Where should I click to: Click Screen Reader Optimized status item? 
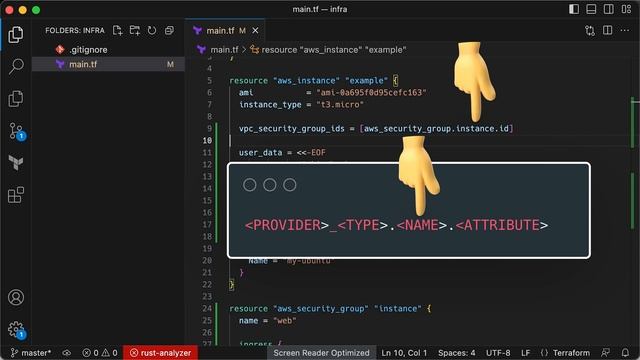pos(321,353)
